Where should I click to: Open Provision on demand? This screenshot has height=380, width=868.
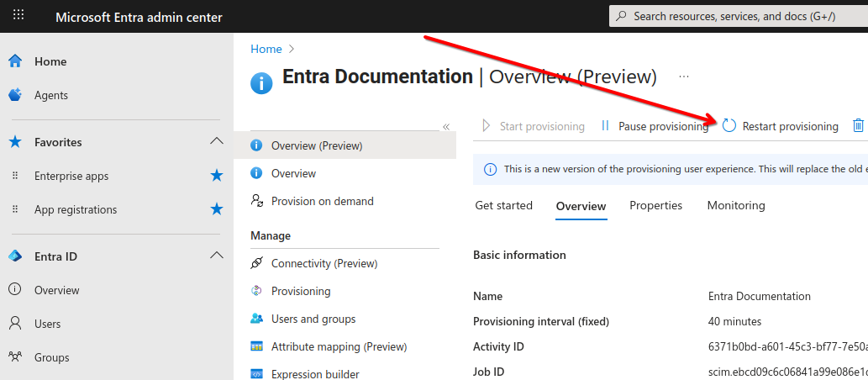[x=322, y=201]
